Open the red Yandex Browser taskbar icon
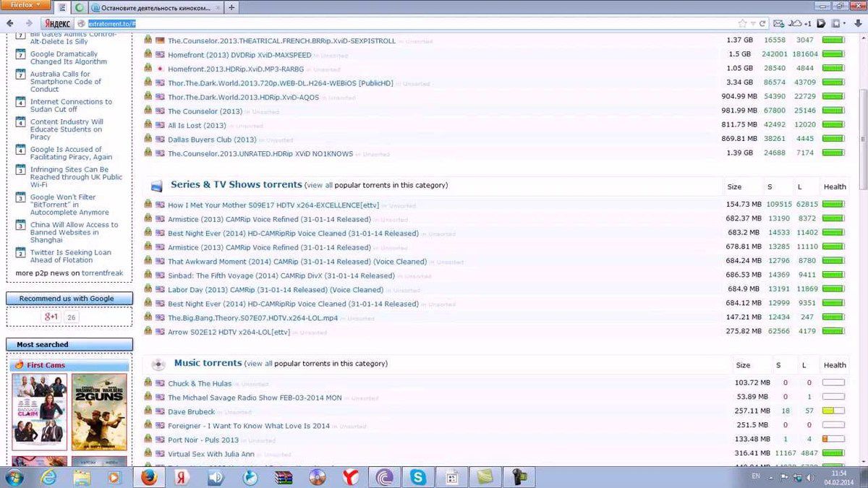This screenshot has width=868, height=488. (351, 477)
